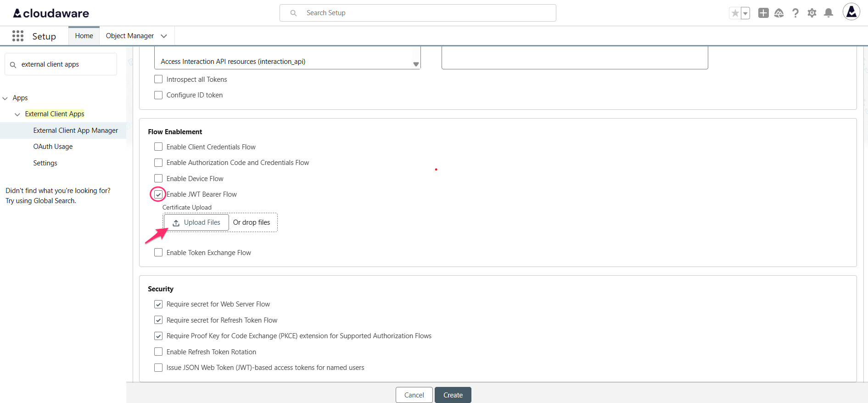
Task: Click the Search Setup input field
Action: tap(418, 13)
